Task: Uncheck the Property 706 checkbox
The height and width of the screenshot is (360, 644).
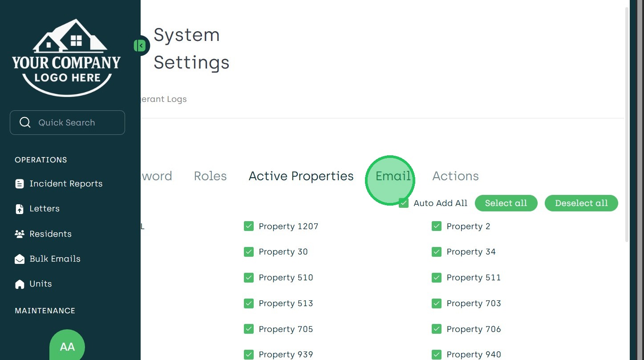Action: [437, 329]
